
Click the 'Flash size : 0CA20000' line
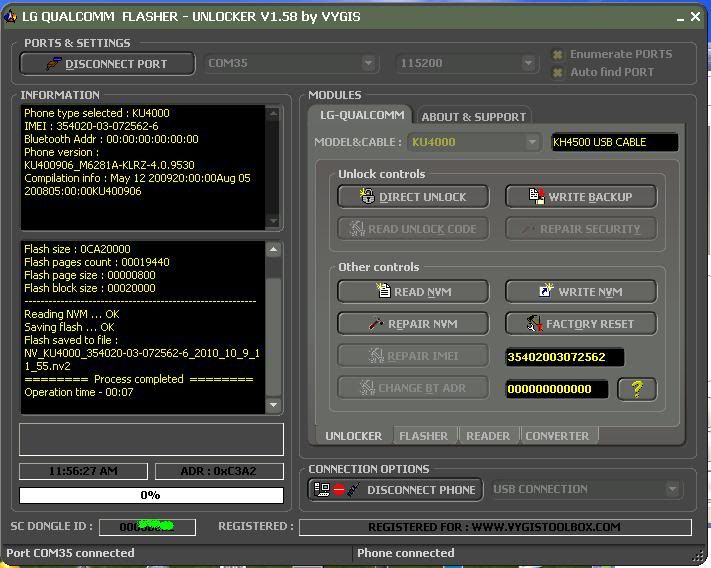tap(77, 249)
